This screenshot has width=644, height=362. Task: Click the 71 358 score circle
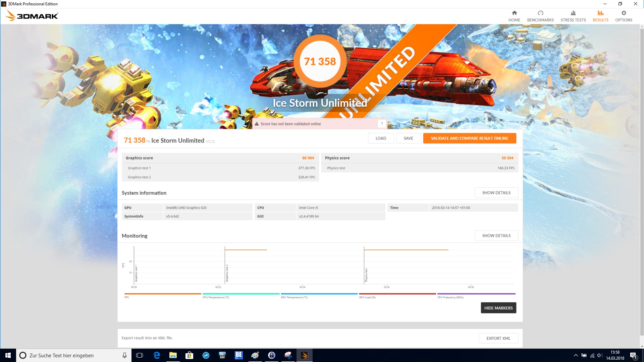pos(320,61)
